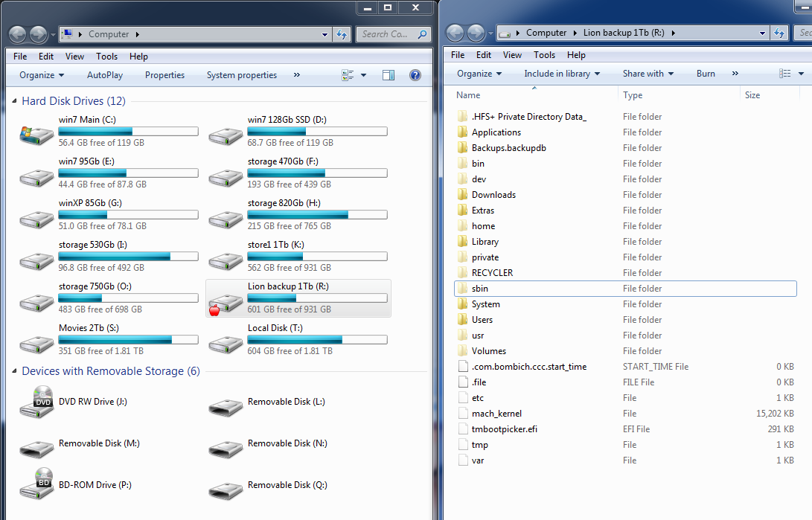Select the Removable Disk (Q:) icon

[226, 491]
